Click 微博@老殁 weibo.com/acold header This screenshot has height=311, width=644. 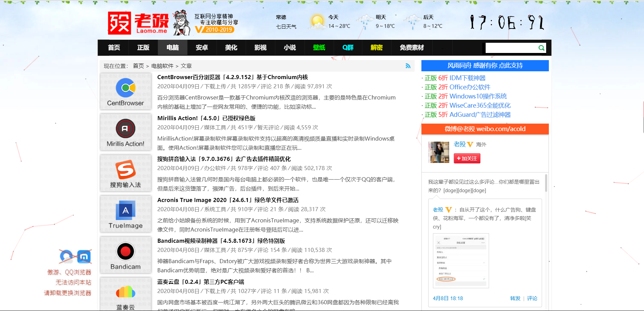(x=485, y=129)
